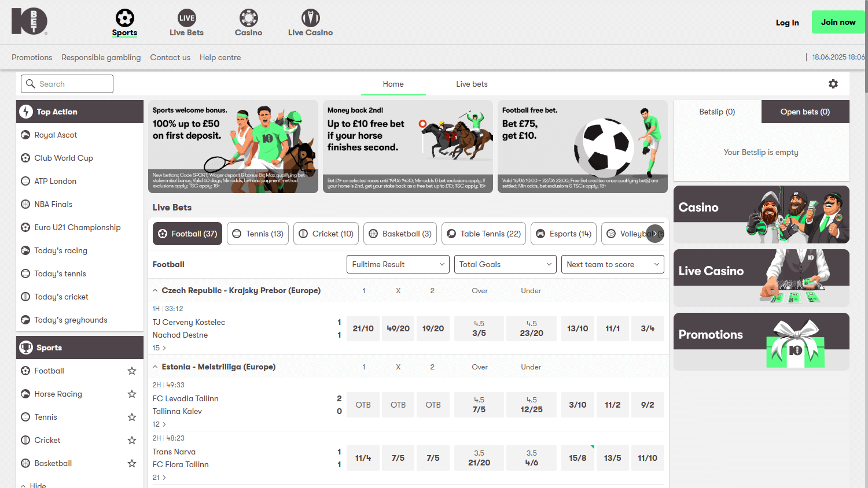
Task: Collapse the Czech Republic - Krajsky Prebor section
Action: pos(155,290)
